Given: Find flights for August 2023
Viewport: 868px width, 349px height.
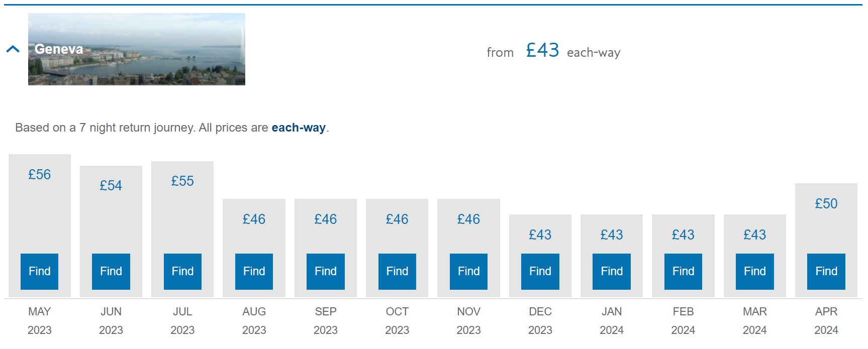Looking at the screenshot, I should click(254, 272).
